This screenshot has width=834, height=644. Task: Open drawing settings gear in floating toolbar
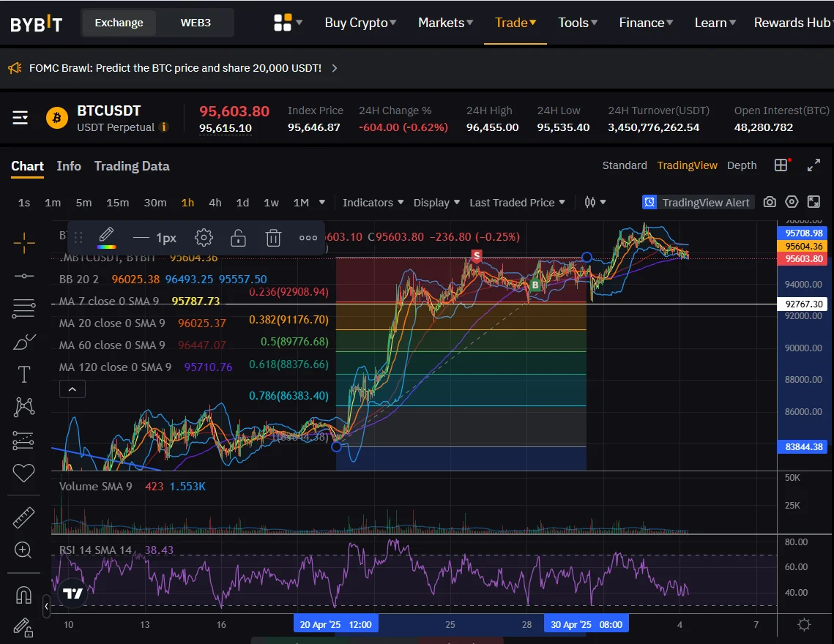204,238
